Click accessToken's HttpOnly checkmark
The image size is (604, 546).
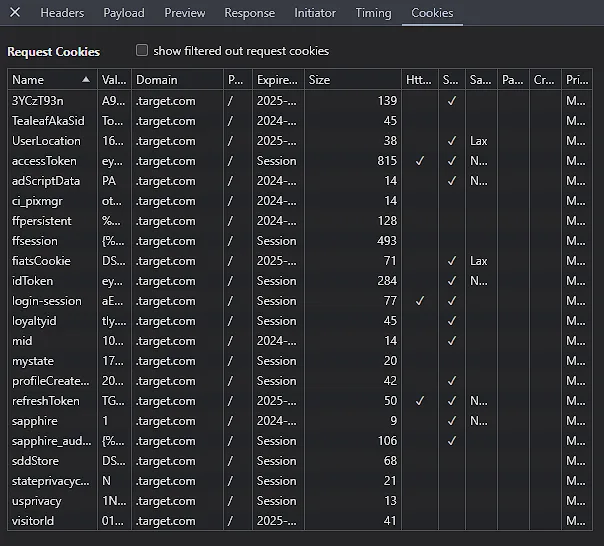point(420,161)
